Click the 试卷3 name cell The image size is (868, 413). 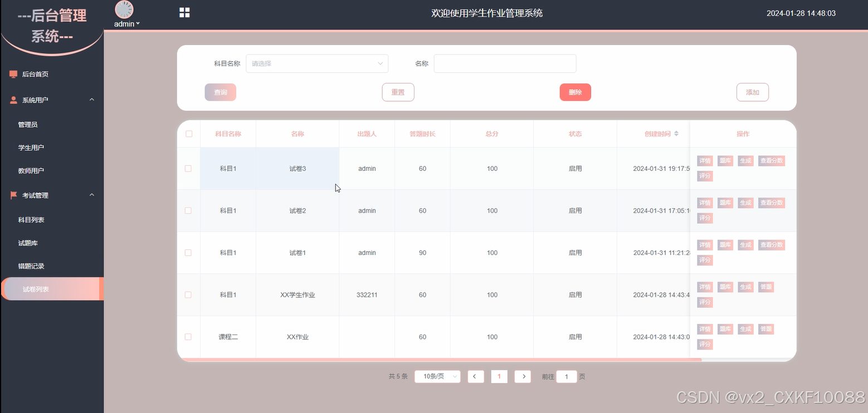coord(298,169)
